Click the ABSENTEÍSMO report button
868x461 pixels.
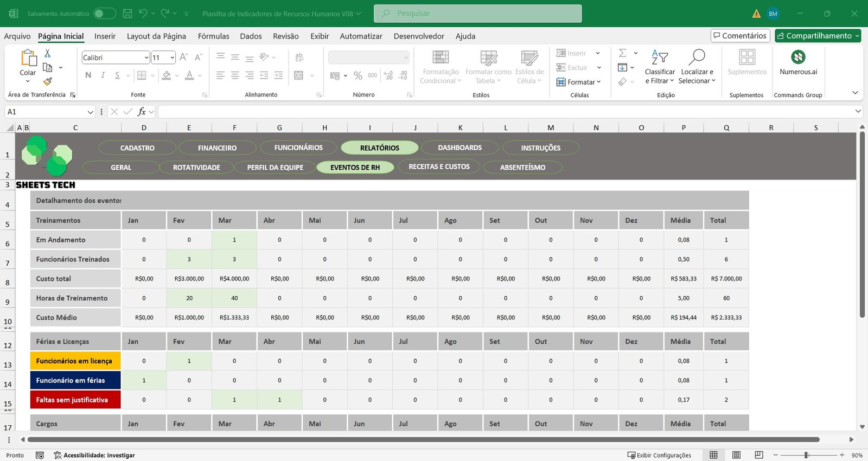522,167
